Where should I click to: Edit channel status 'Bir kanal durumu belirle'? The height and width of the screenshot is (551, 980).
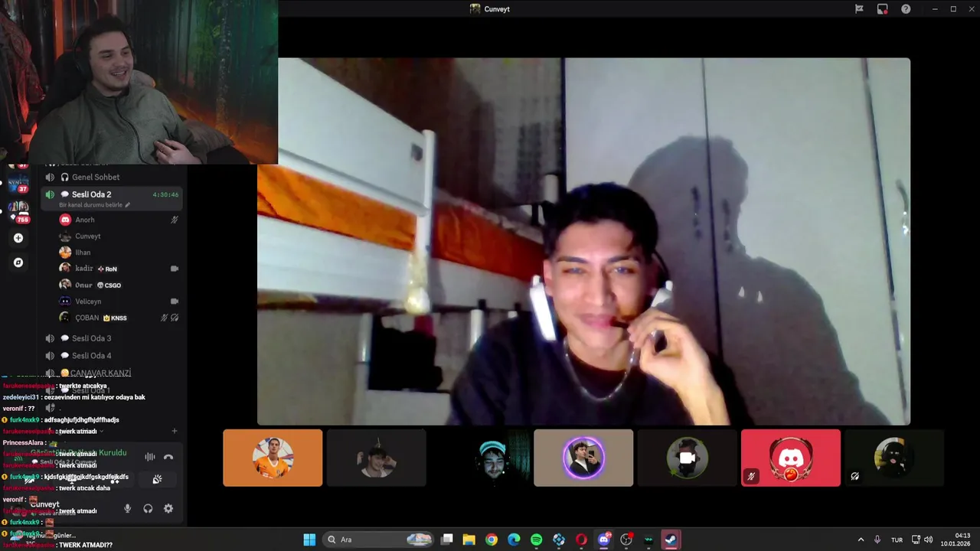click(95, 205)
